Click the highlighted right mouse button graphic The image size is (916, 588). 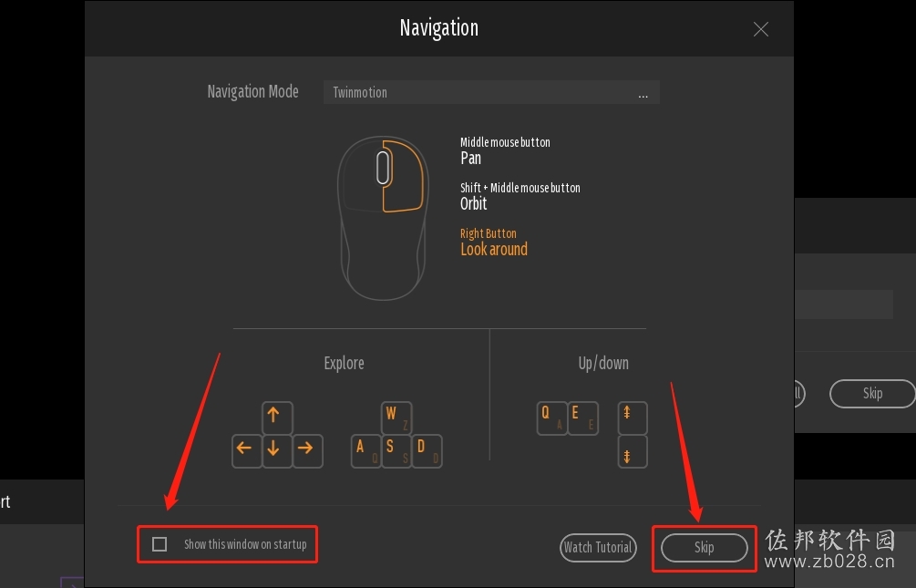[403, 176]
